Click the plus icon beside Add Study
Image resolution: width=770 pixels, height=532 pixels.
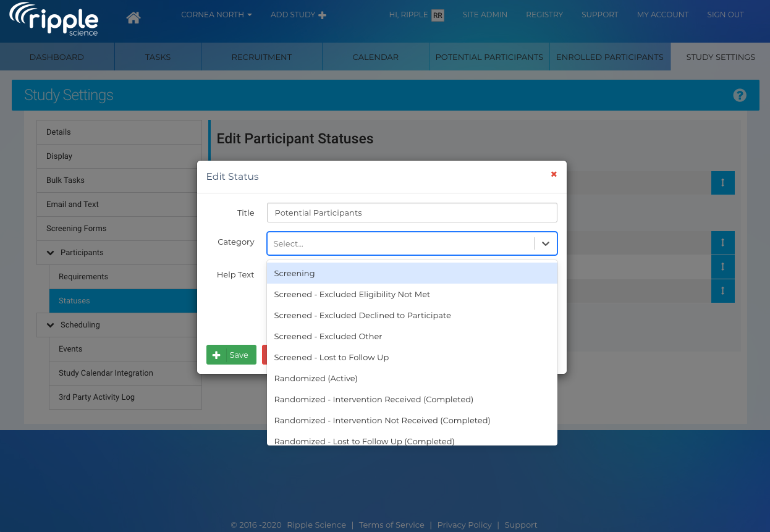coord(322,15)
